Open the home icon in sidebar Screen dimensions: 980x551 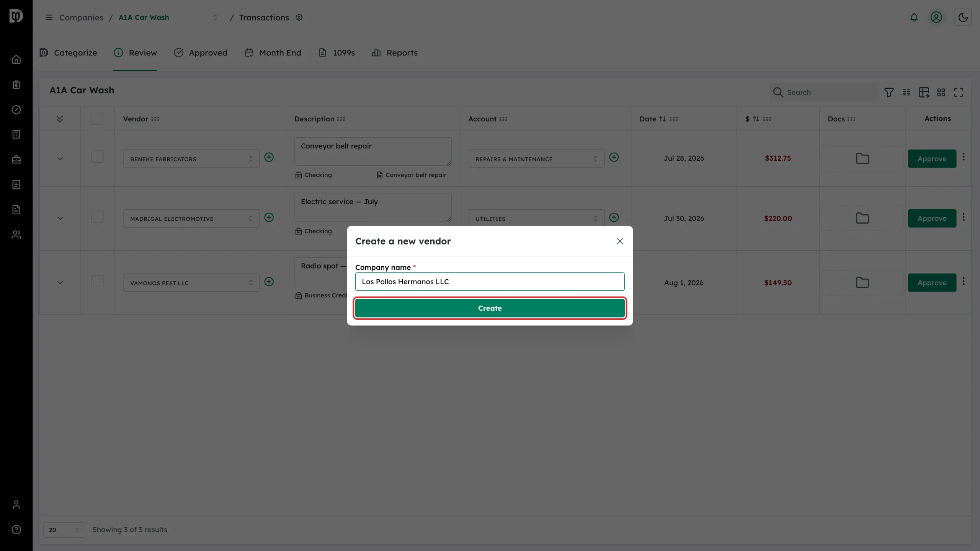16,60
